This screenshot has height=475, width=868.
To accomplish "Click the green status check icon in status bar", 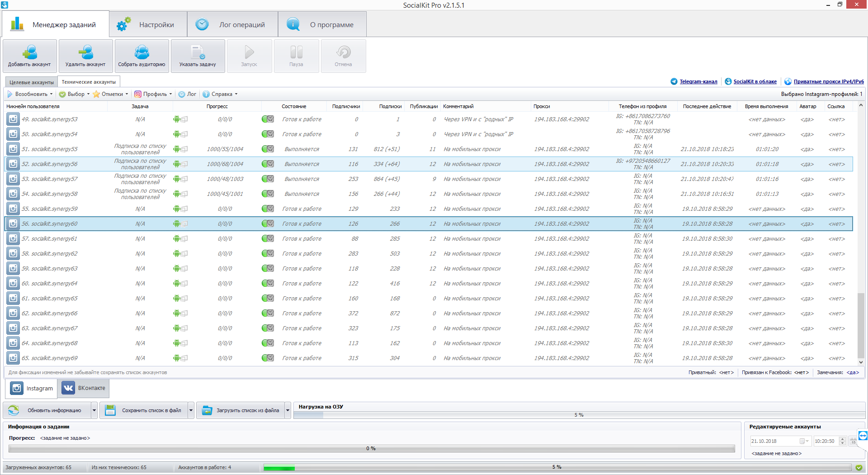I will click(859, 467).
